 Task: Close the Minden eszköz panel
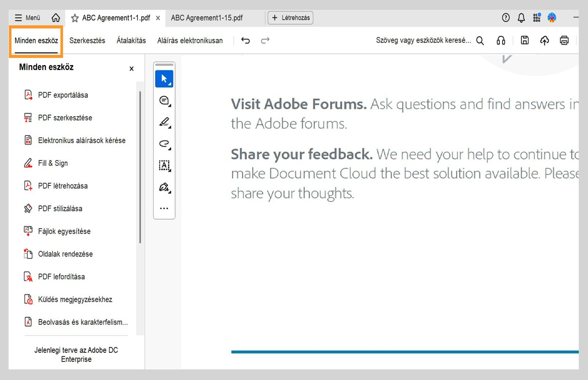pos(132,69)
